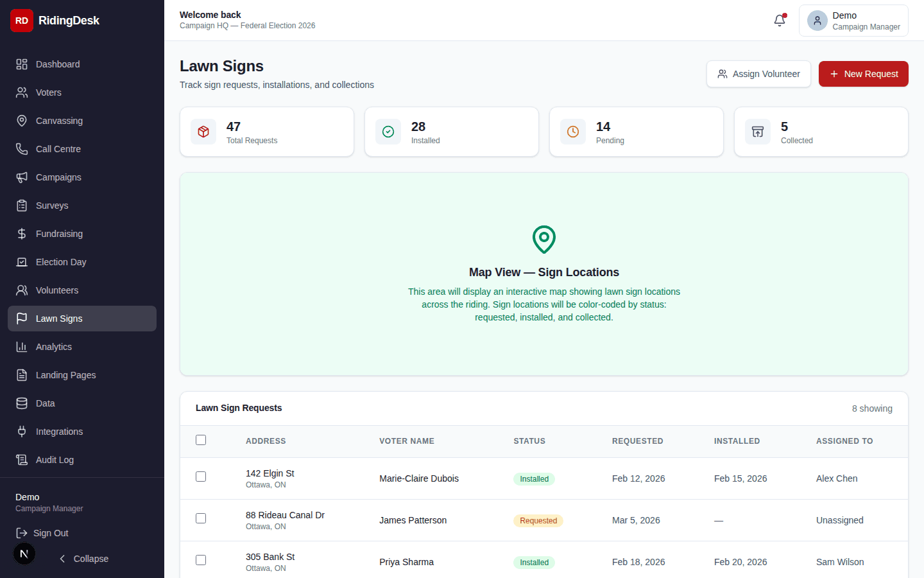Toggle the select-all checkbox in table header

click(x=201, y=440)
